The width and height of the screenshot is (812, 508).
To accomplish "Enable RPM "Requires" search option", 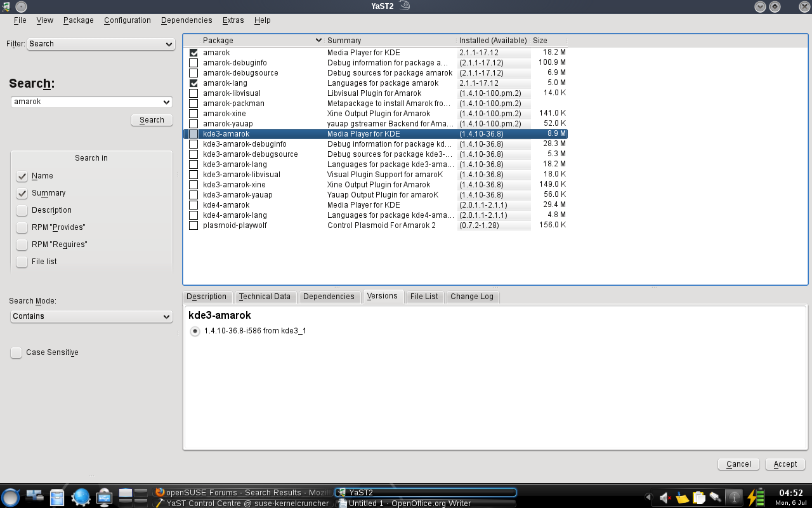I will (22, 244).
